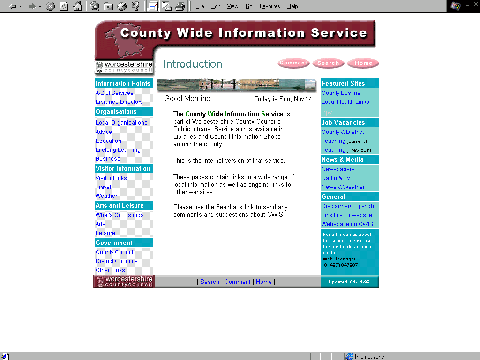Open the Back button history dropdown arrow
Image resolution: width=480 pixels, height=360 pixels.
(x=20, y=7)
